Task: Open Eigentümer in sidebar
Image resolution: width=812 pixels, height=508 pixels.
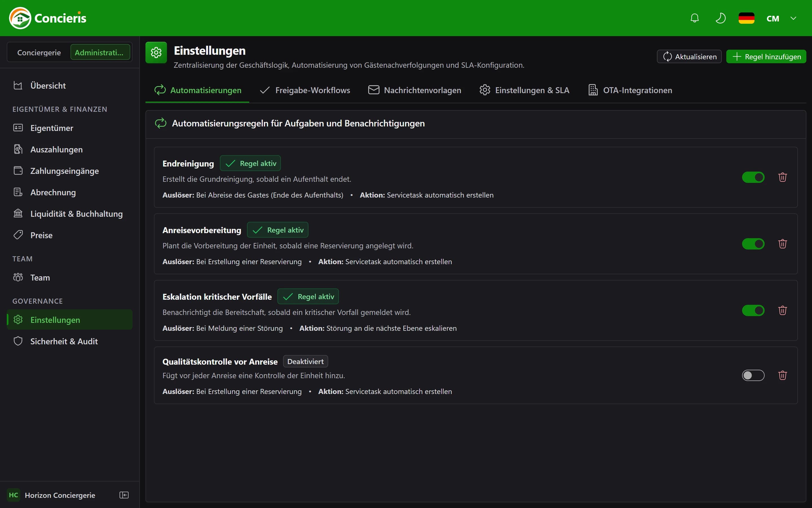Action: coord(69,128)
